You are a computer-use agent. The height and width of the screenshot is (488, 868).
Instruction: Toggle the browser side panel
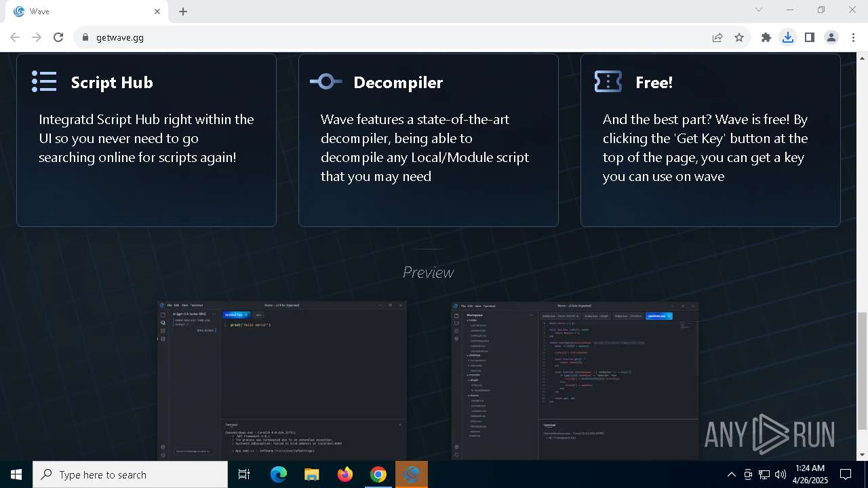coord(810,38)
